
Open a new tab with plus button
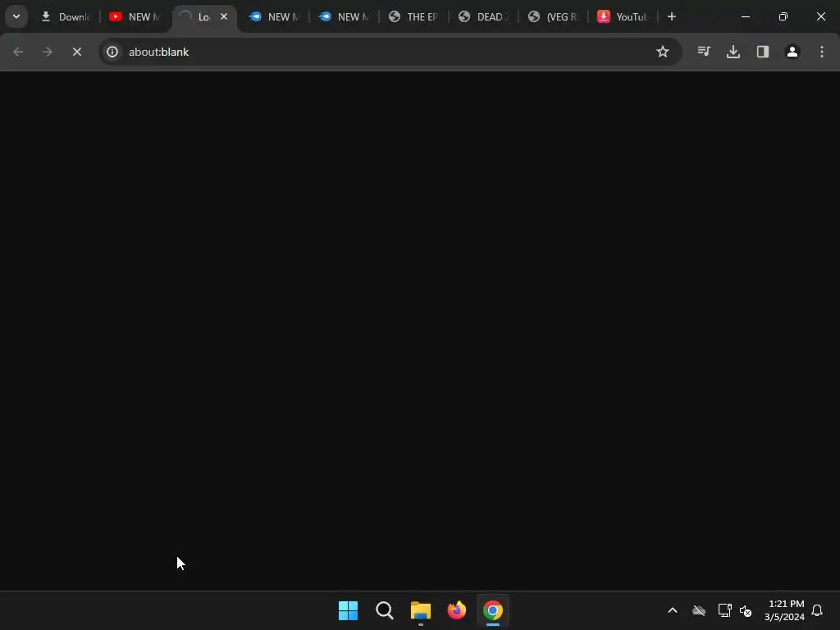pyautogui.click(x=671, y=16)
